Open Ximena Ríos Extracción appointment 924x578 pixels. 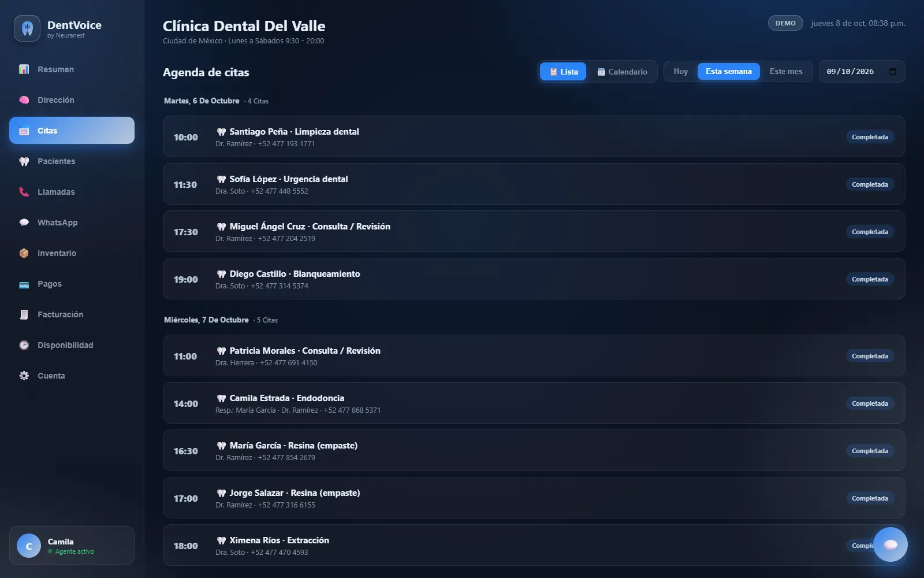[534, 545]
